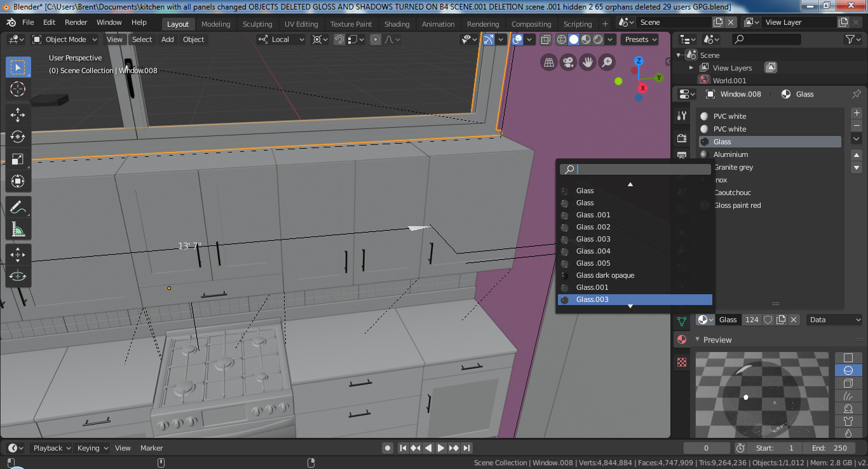
Task: Select the Measure tool
Action: [x=18, y=229]
